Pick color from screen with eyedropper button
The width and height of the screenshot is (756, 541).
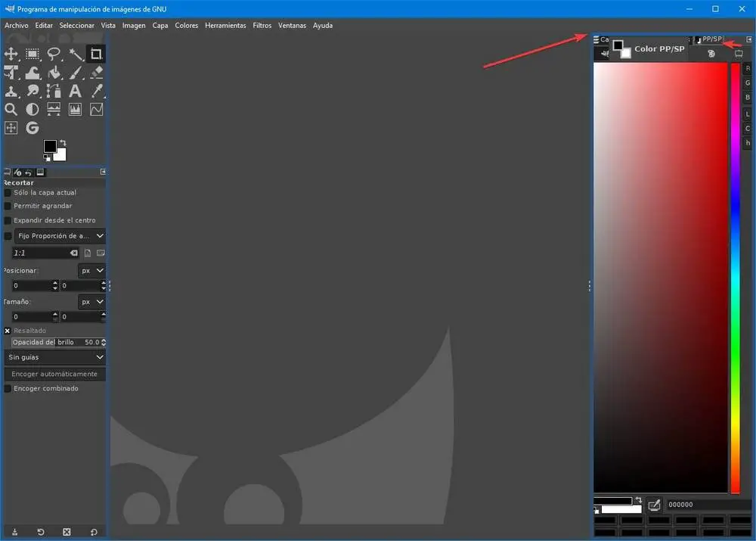pyautogui.click(x=654, y=505)
